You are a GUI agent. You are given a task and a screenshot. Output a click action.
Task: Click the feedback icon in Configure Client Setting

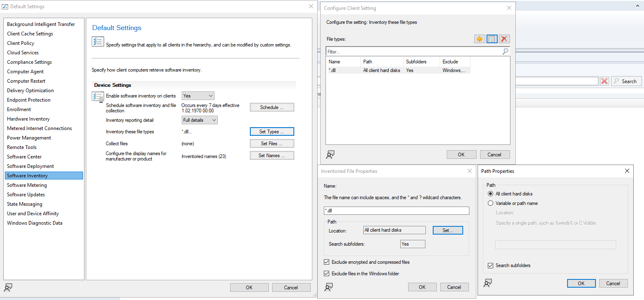[330, 155]
